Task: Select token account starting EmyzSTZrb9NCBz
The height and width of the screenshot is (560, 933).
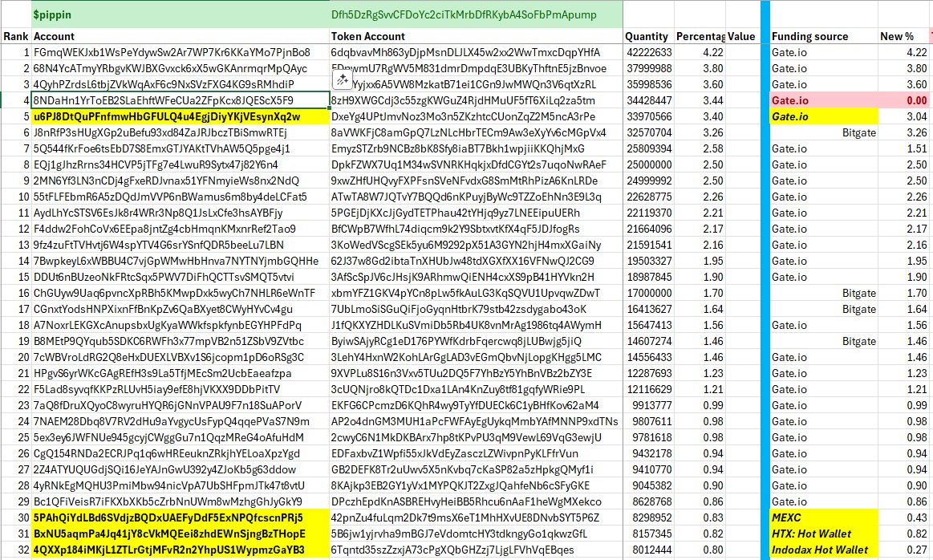Action: coord(476,148)
